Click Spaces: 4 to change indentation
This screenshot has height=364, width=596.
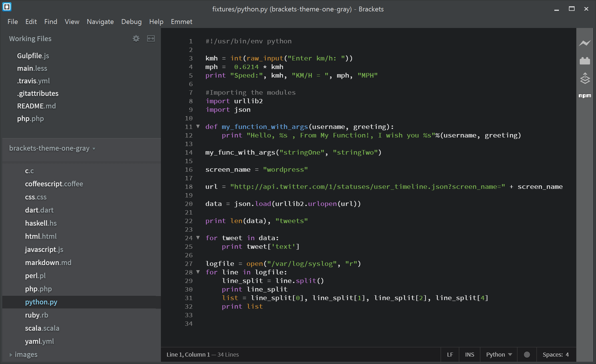pos(555,354)
